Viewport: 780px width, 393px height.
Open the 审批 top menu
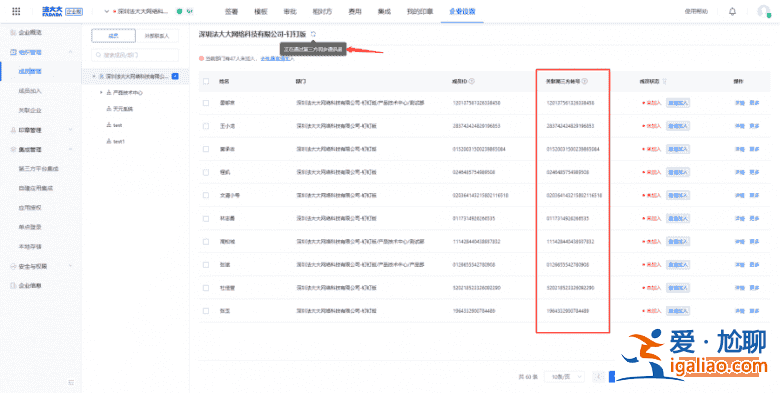click(290, 11)
